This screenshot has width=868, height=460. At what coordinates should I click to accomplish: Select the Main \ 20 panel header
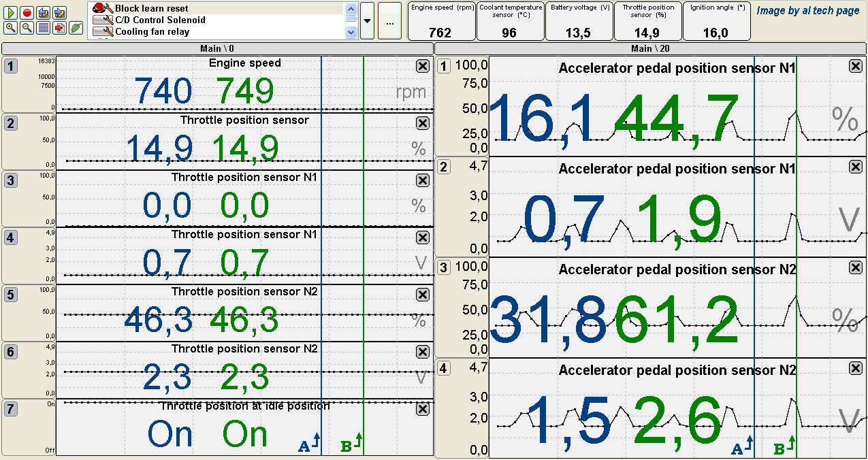651,48
